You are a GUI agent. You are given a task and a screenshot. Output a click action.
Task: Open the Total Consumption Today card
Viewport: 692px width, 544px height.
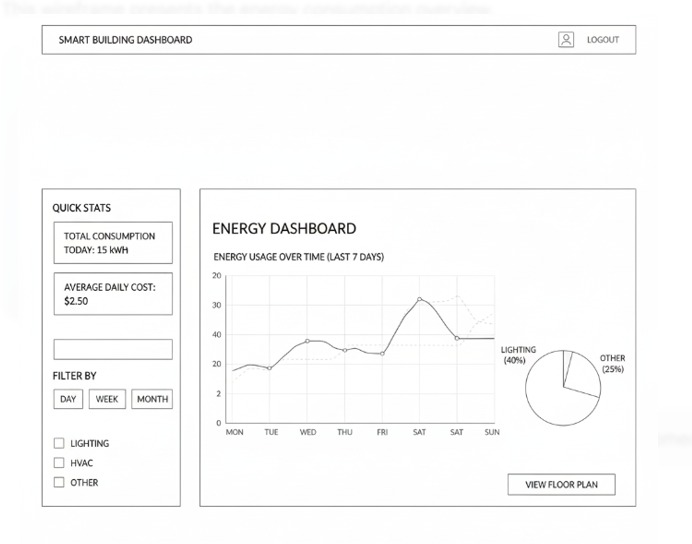pyautogui.click(x=112, y=243)
